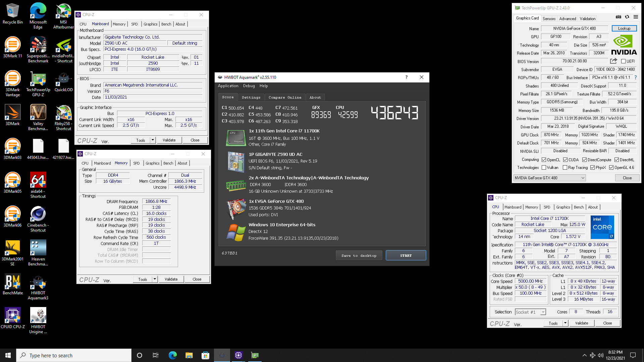Expand the NVIDIA GeForce GTX 480 dropdown
The width and height of the screenshot is (644, 362).
point(550,178)
